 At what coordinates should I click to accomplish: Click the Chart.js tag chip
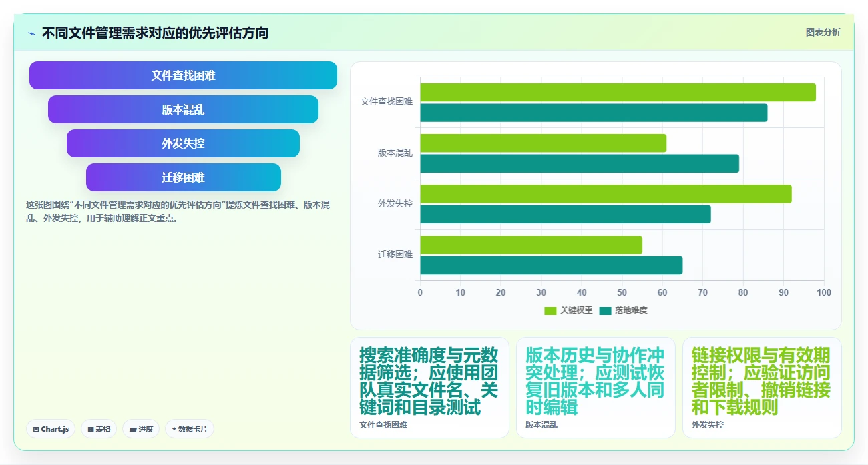click(x=51, y=429)
